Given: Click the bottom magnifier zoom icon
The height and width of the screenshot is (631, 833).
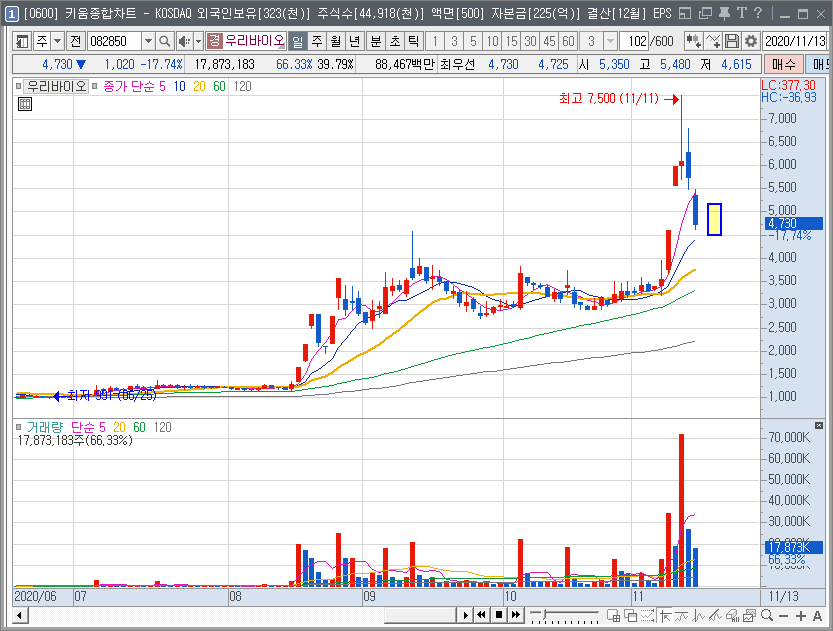Looking at the screenshot, I should (x=766, y=616).
